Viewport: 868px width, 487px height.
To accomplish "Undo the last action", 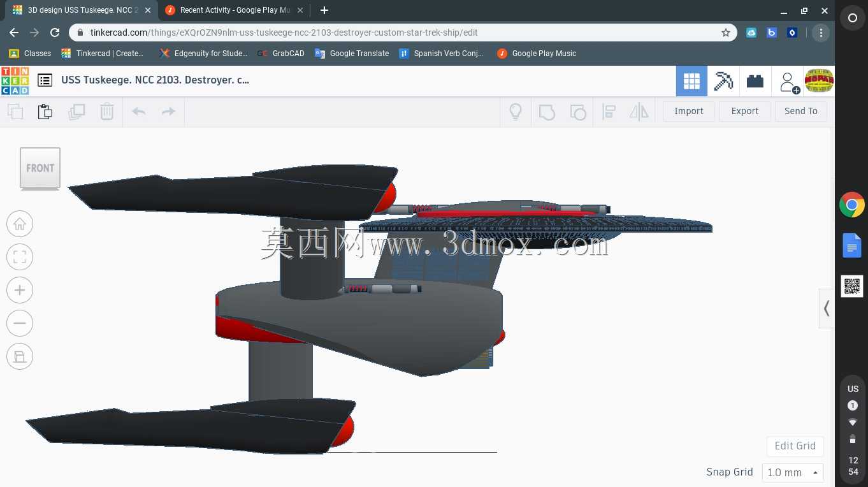I will click(x=138, y=112).
